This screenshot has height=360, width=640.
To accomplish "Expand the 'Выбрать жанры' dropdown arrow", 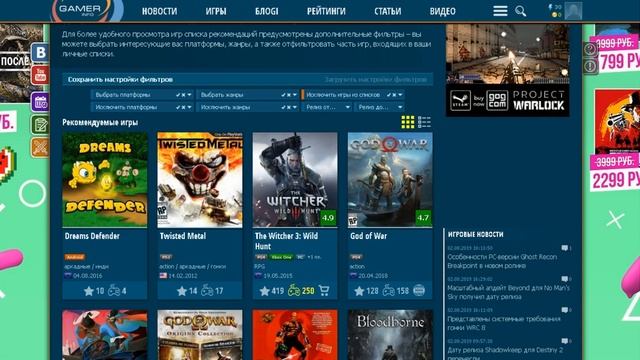I will tap(294, 95).
